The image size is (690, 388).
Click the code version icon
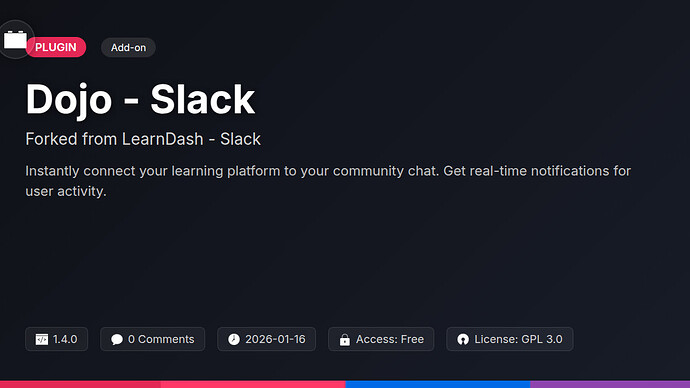click(42, 339)
